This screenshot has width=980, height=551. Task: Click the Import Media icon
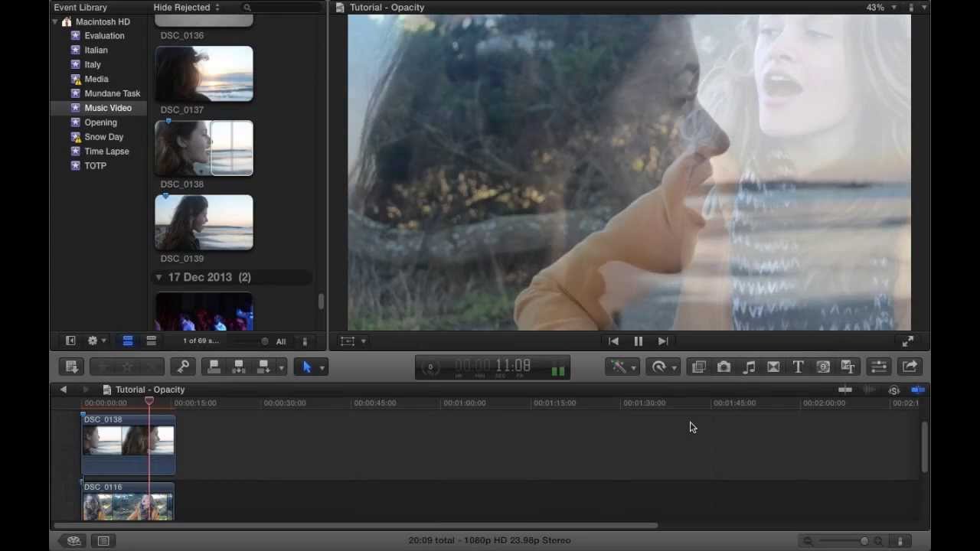click(x=71, y=367)
